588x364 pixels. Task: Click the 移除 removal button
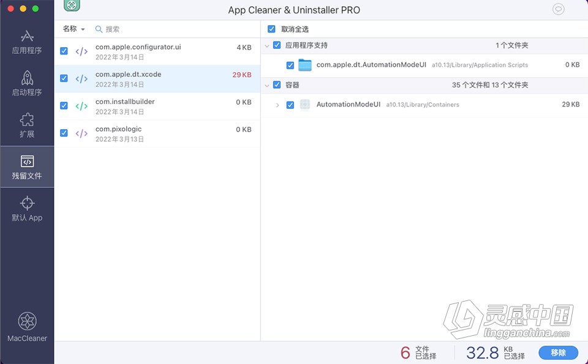point(558,353)
